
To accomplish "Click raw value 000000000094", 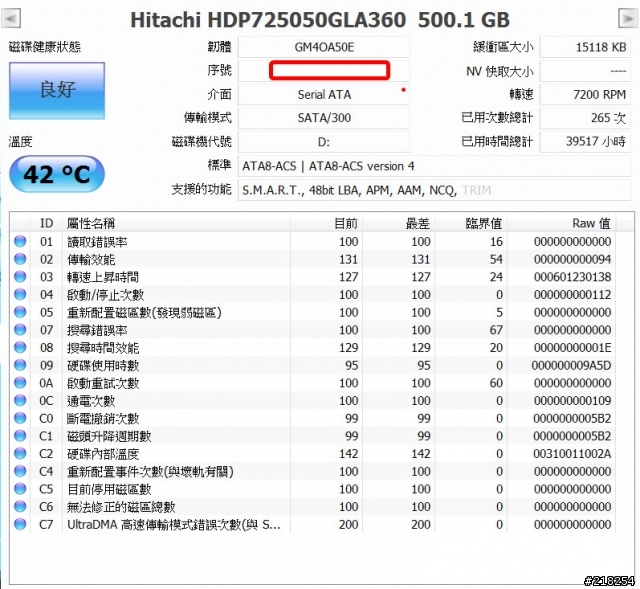I will click(x=573, y=260).
